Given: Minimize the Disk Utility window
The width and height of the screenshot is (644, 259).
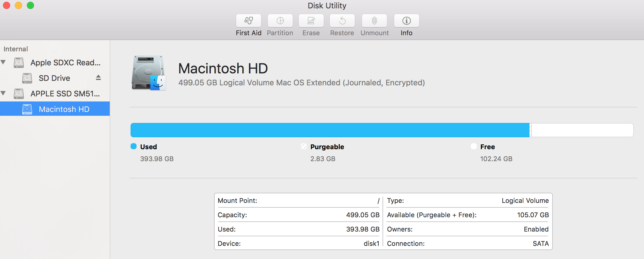Looking at the screenshot, I should point(18,5).
